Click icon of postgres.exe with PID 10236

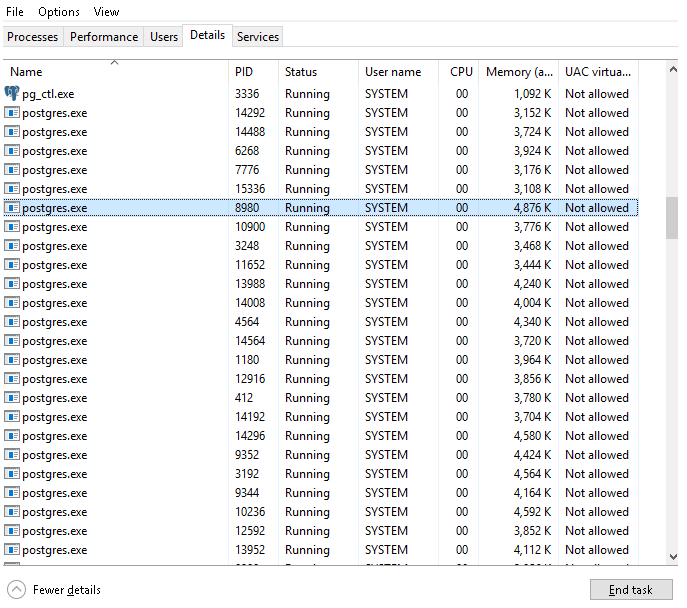(12, 512)
